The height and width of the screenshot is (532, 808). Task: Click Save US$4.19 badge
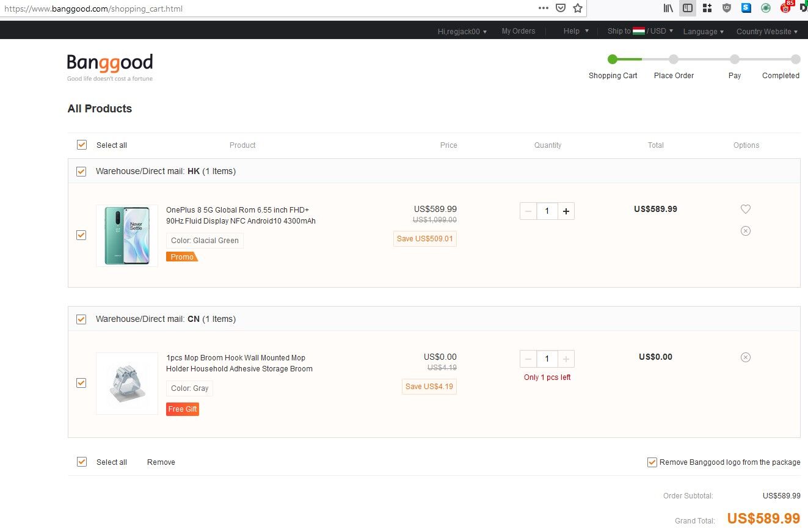(429, 387)
